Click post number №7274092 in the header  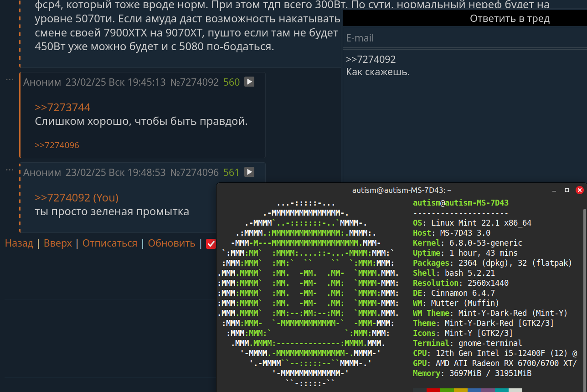194,82
